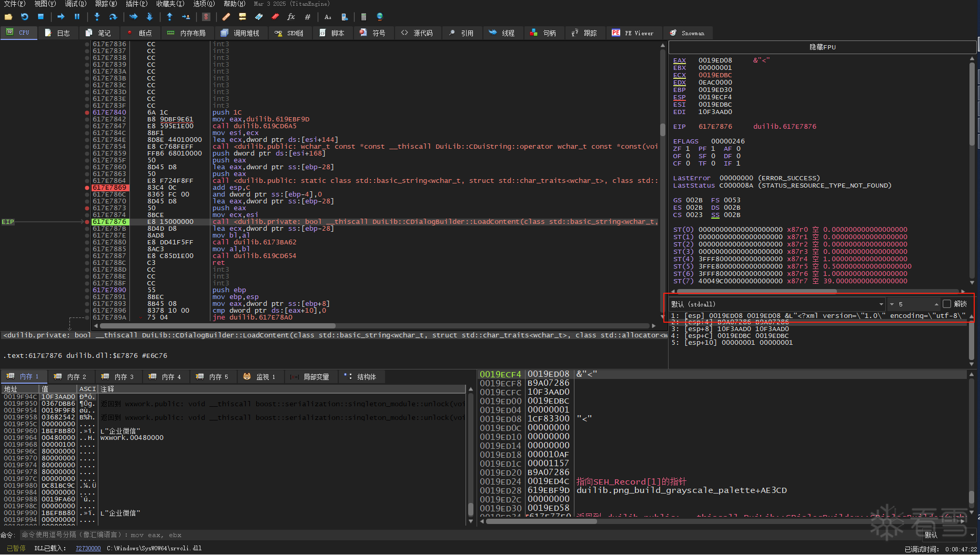
Task: Click the fx functions toolbar icon
Action: tap(291, 17)
